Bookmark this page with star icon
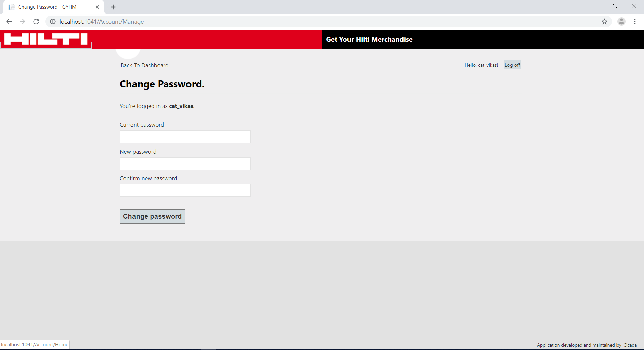Viewport: 644px width, 350px height. [x=604, y=22]
